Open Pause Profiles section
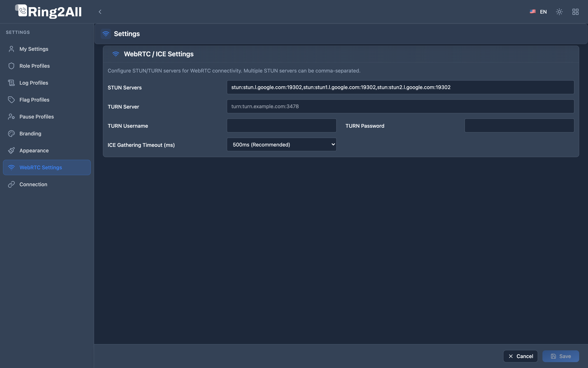The width and height of the screenshot is (588, 368). [47, 117]
